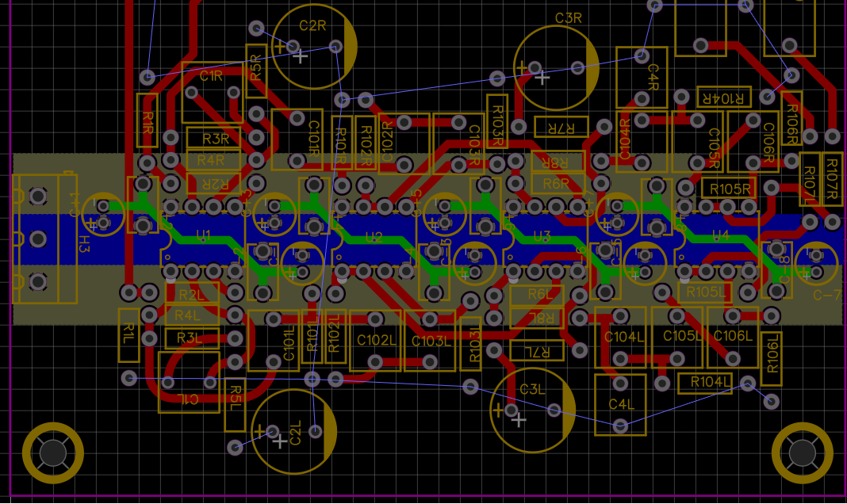
Task: Select the C2L electrolytic capacitor
Action: point(294,432)
